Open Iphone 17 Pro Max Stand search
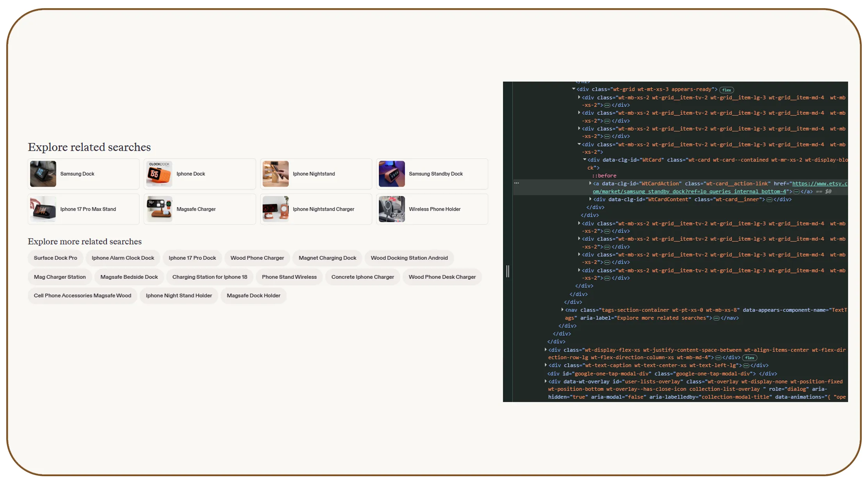868x484 pixels. [x=88, y=209]
